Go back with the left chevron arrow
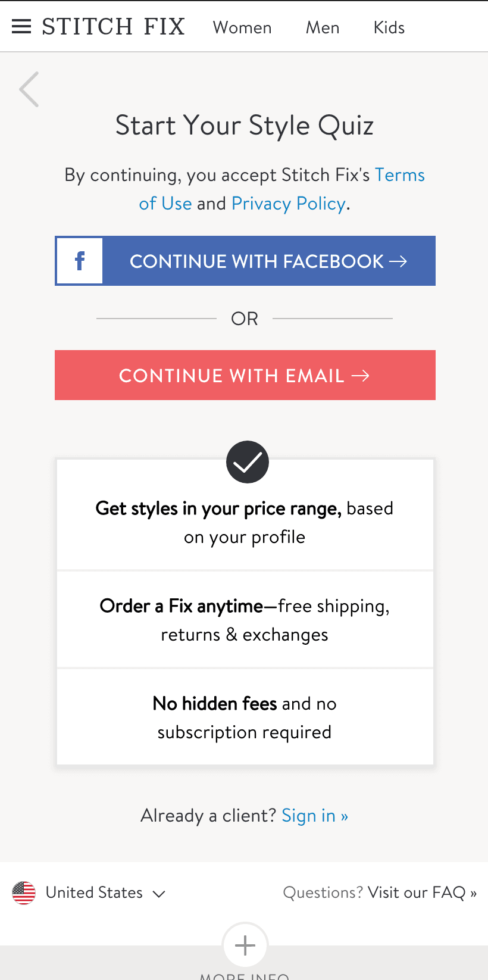The image size is (488, 980). click(x=29, y=89)
